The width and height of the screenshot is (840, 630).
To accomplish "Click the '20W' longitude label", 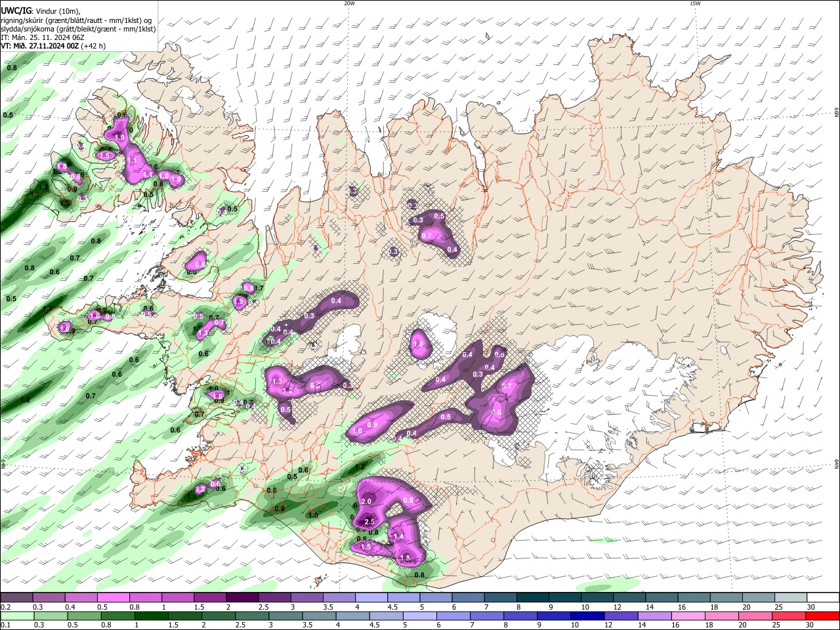I will point(349,3).
